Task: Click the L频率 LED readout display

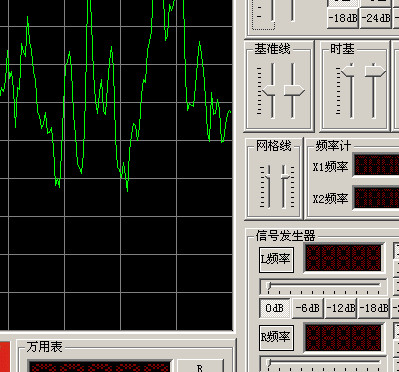Action: (x=344, y=258)
